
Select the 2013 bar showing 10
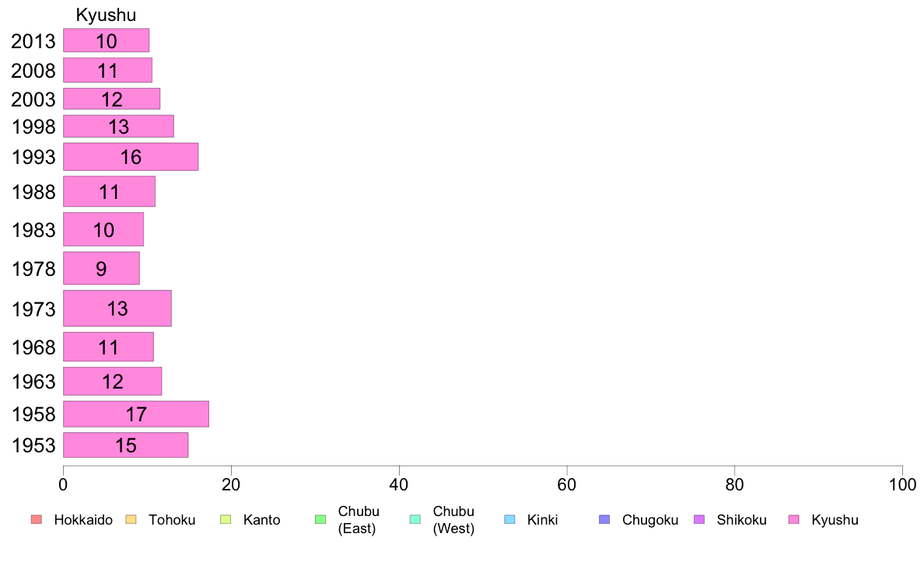[x=106, y=40]
